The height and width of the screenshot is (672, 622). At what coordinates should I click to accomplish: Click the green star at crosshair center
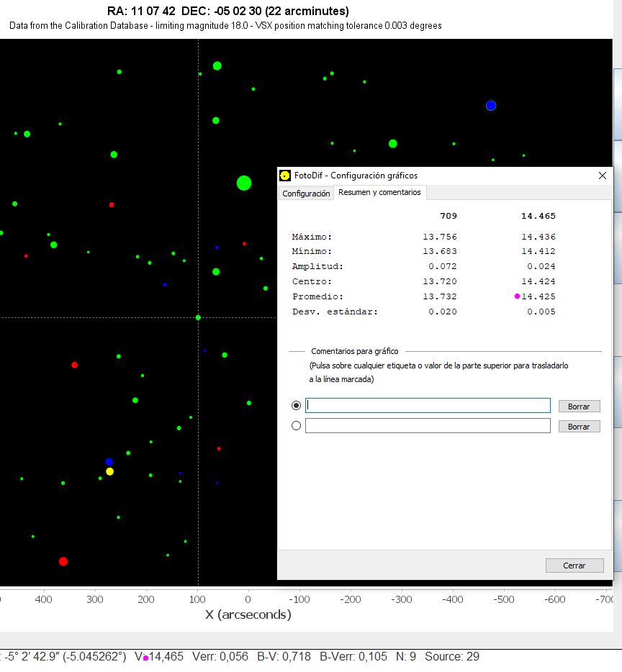[x=198, y=317]
